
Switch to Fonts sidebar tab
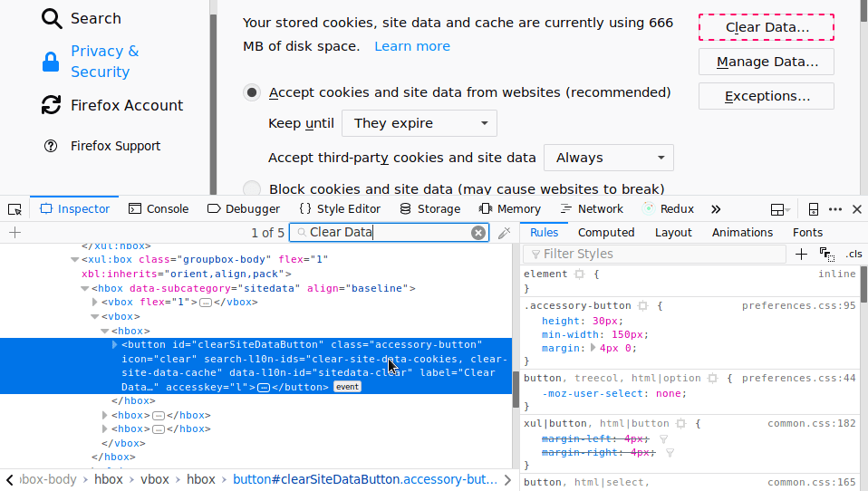coord(807,233)
